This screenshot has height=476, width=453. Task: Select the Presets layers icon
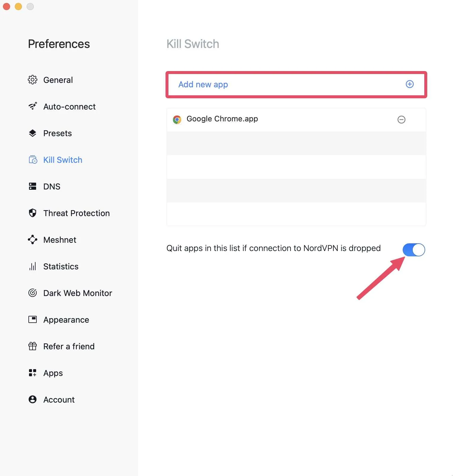tap(33, 133)
